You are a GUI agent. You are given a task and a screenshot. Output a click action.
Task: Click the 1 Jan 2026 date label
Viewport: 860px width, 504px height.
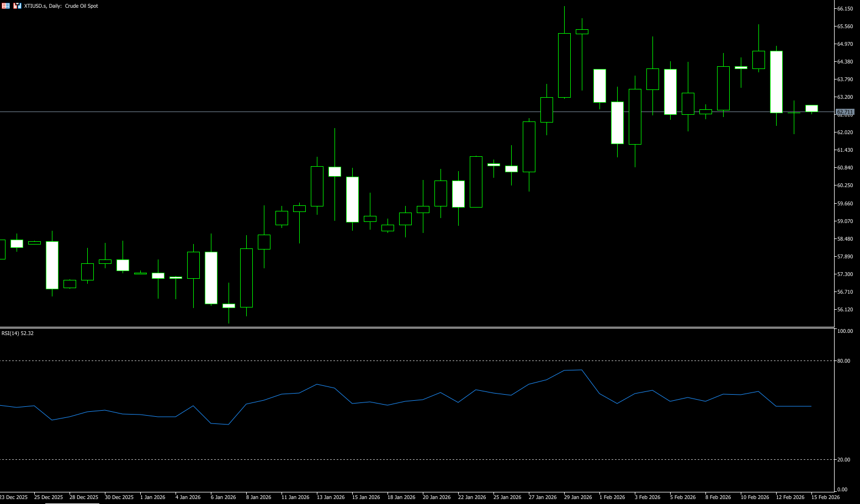point(153,497)
